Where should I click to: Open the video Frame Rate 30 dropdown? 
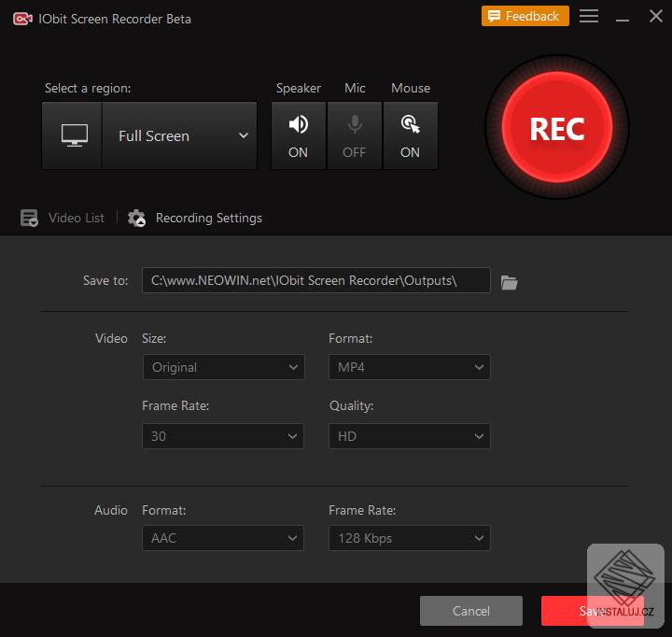tap(223, 436)
